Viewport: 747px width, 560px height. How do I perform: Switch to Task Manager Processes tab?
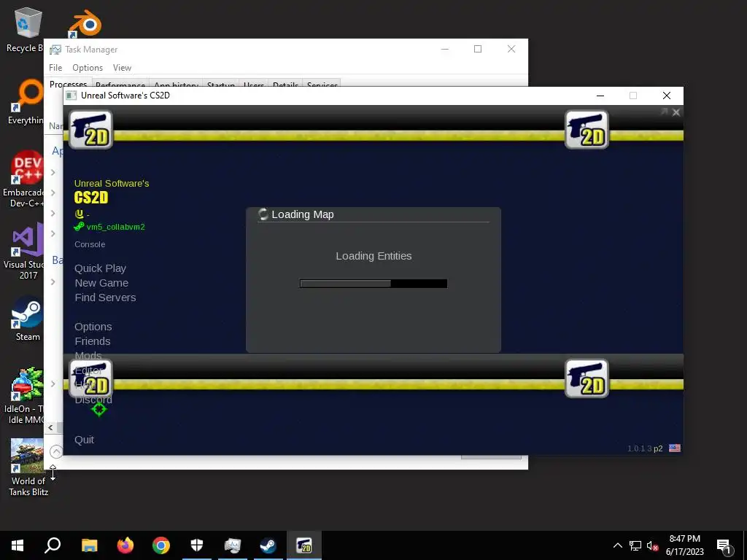pyautogui.click(x=68, y=83)
